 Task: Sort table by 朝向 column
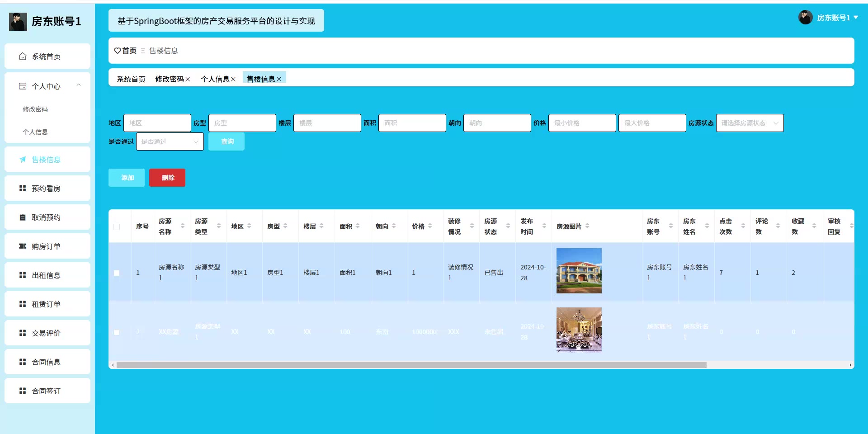click(394, 226)
